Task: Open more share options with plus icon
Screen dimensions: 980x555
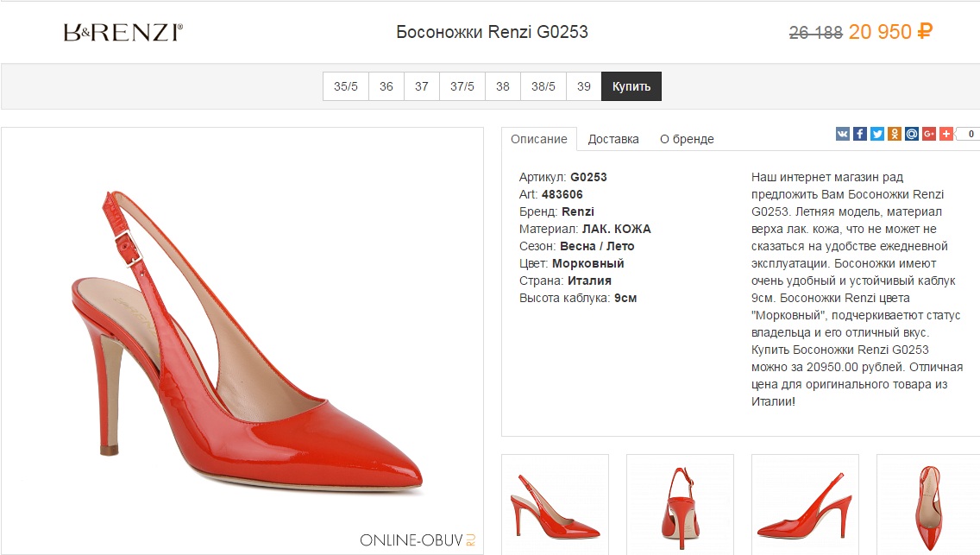Action: [x=946, y=134]
